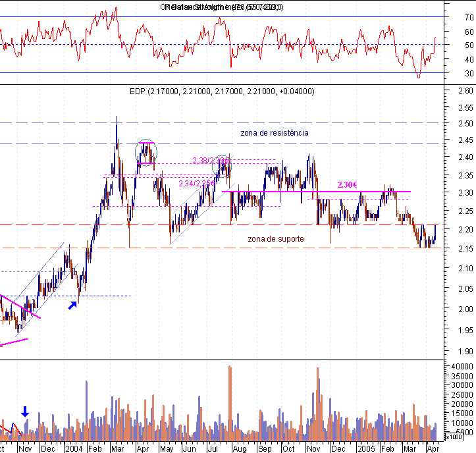Click the price axis label 2.05
The width and height of the screenshot is (476, 453).
pyautogui.click(x=465, y=289)
